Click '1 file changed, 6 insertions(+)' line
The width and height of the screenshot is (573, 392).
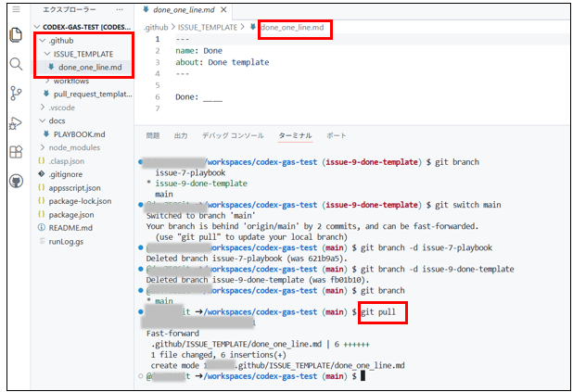click(x=219, y=355)
